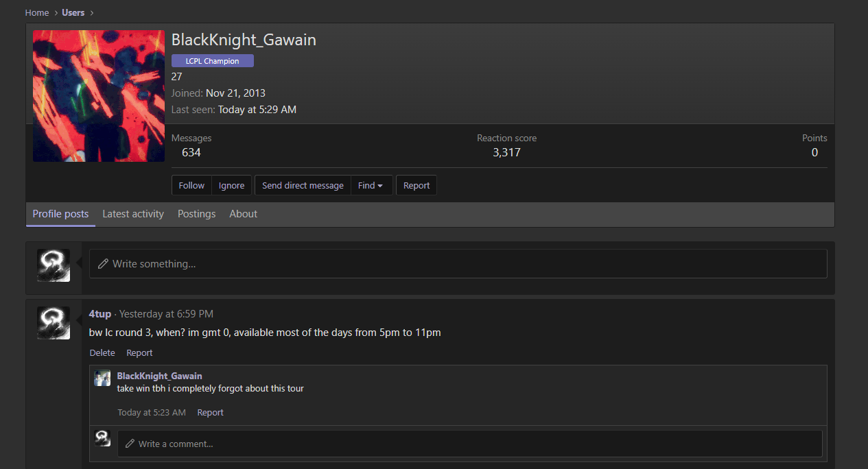Click the joined date Nov 21, 2013
Viewport: 868px width, 469px height.
(x=235, y=93)
